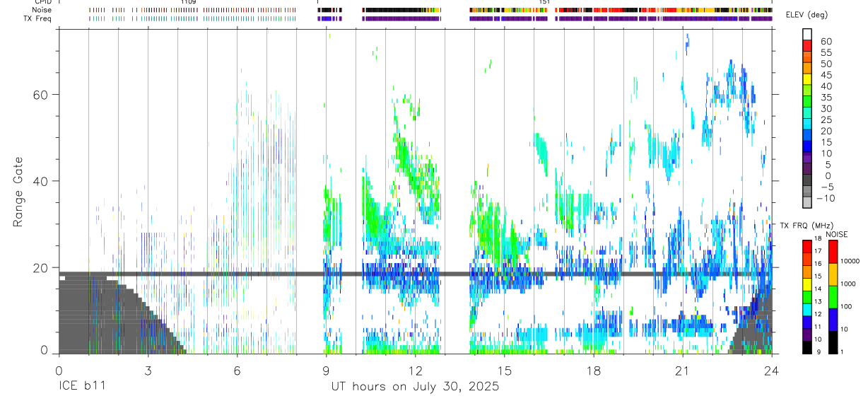The width and height of the screenshot is (868, 401).
Task: Click the 'TX Freq' row label beside the top strip
Action: pyautogui.click(x=38, y=18)
